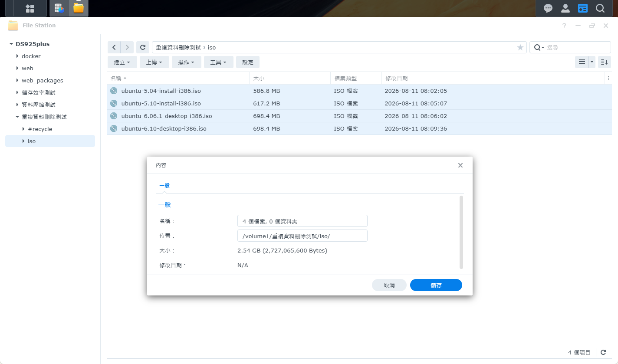
Task: Open the search filter magnifier dropdown
Action: tap(539, 47)
